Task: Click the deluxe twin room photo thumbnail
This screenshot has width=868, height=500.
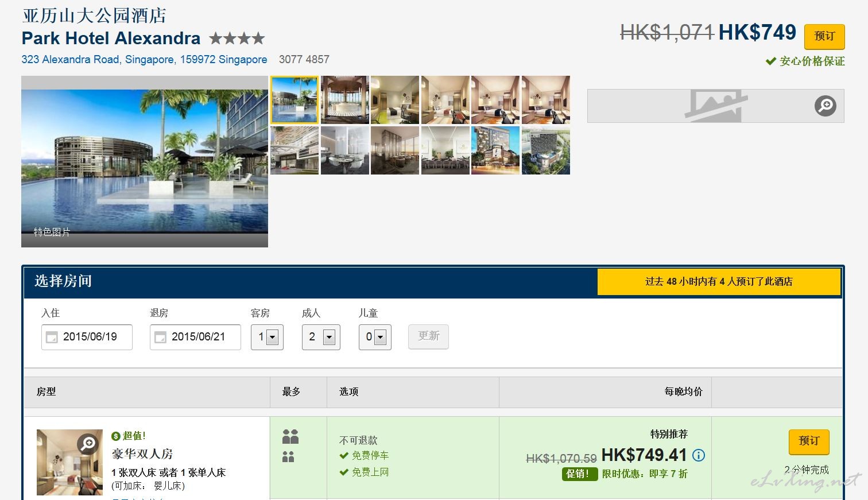Action: (69, 462)
